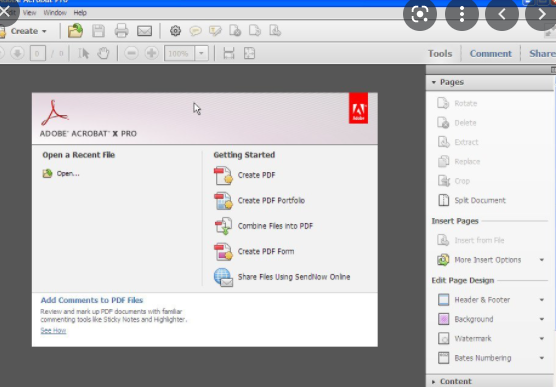Click the page number input field
The height and width of the screenshot is (387, 556).
38,54
